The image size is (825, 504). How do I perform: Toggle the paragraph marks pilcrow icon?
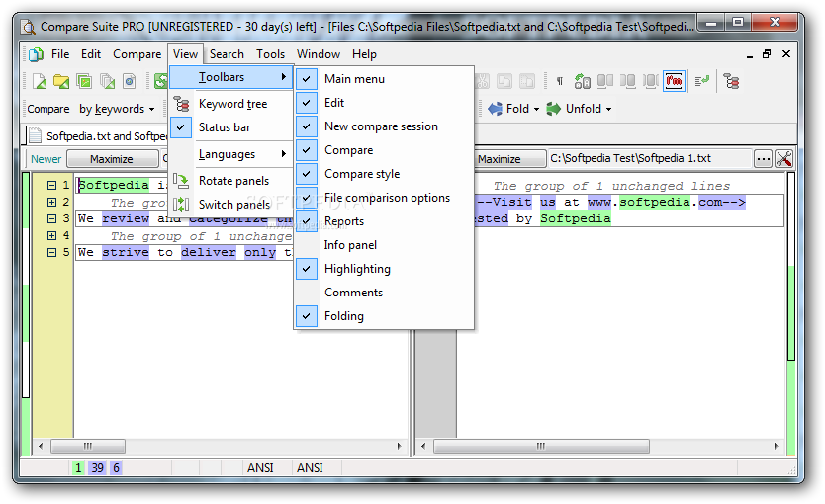560,81
